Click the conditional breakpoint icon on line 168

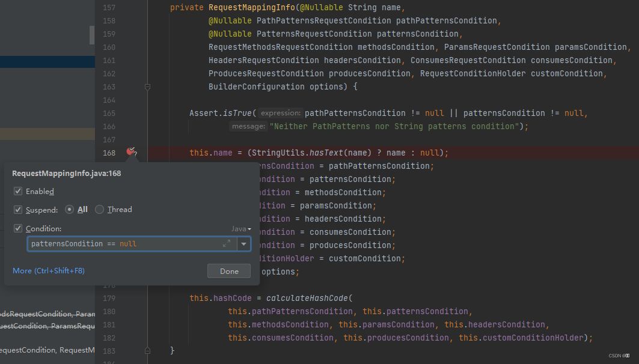coord(131,152)
